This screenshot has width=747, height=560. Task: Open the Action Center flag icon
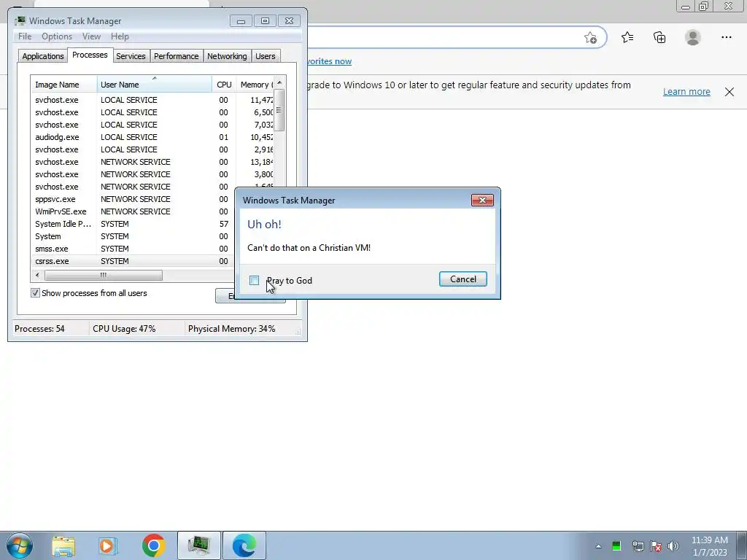coord(656,545)
